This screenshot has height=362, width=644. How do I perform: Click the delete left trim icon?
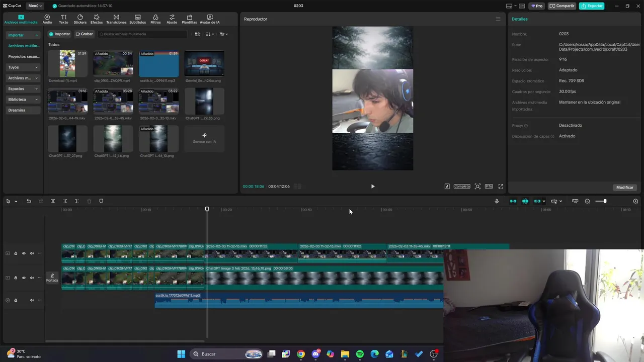point(65,201)
